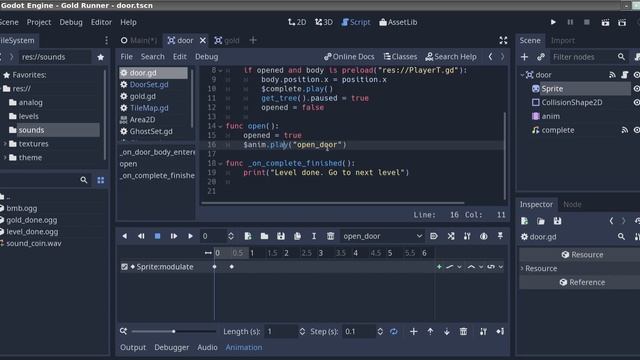This screenshot has width=640, height=360.
Task: Switch to the Import tab
Action: [x=562, y=40]
